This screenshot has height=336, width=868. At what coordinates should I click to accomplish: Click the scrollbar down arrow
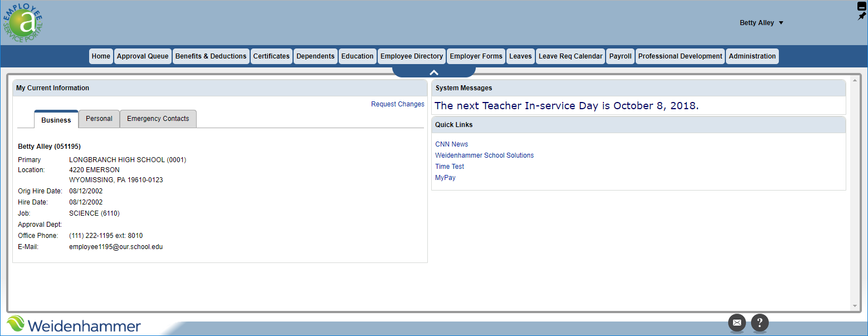click(855, 306)
